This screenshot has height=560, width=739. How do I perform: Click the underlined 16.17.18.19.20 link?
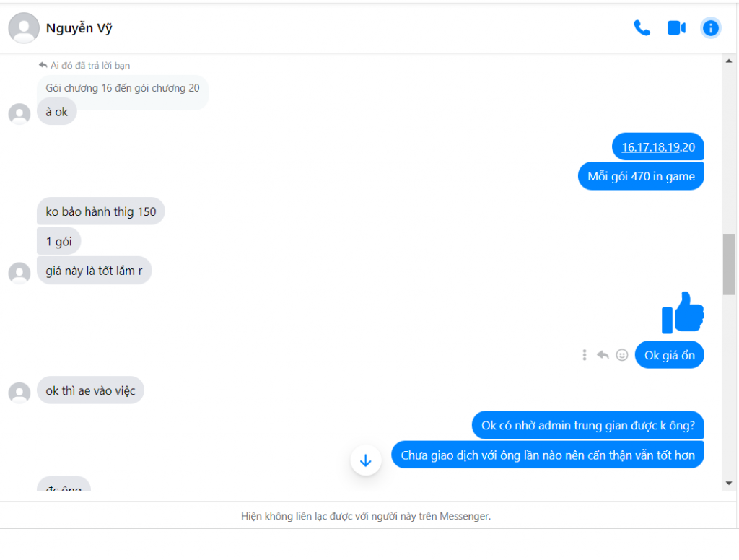tap(651, 147)
